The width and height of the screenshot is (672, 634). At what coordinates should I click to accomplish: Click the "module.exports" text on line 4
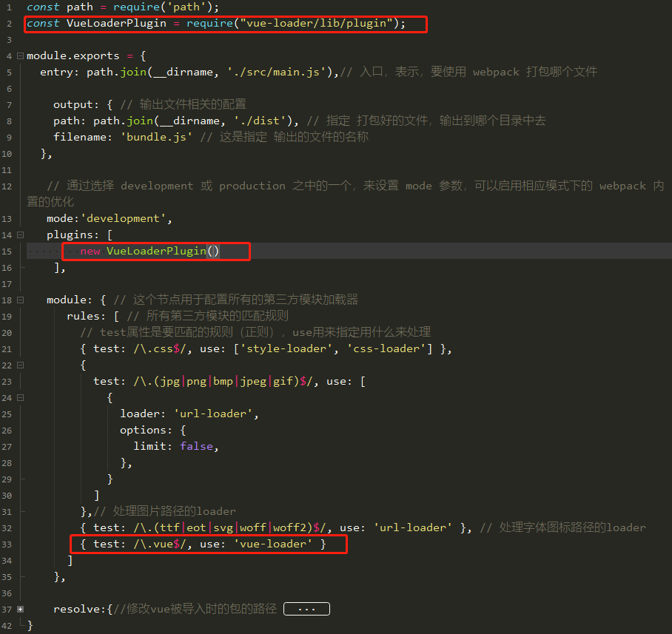coord(73,55)
